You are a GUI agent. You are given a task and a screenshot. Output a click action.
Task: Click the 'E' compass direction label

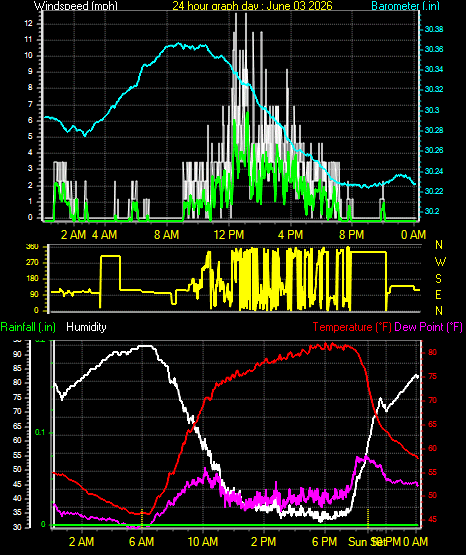pos(439,294)
